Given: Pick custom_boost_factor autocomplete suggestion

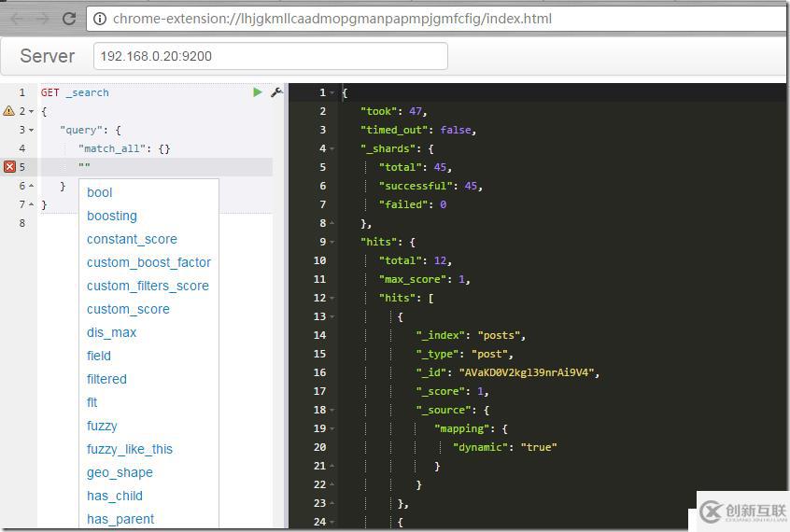Looking at the screenshot, I should click(x=148, y=262).
